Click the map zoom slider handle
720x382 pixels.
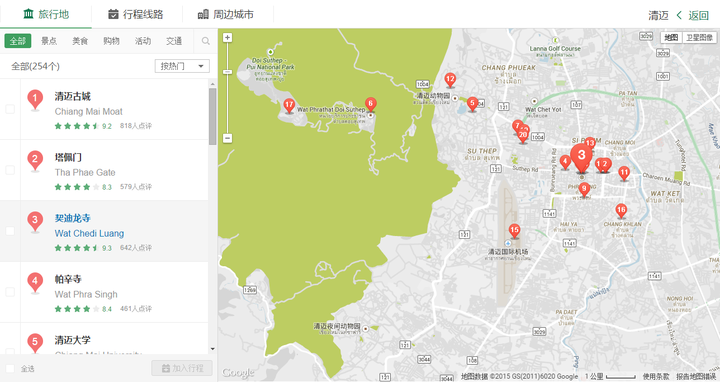227,72
